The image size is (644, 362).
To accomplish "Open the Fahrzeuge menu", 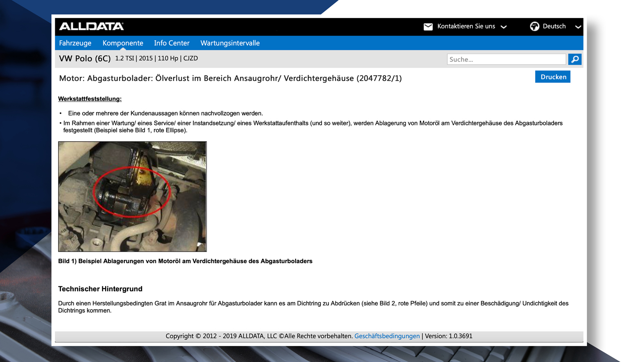I will [x=75, y=43].
